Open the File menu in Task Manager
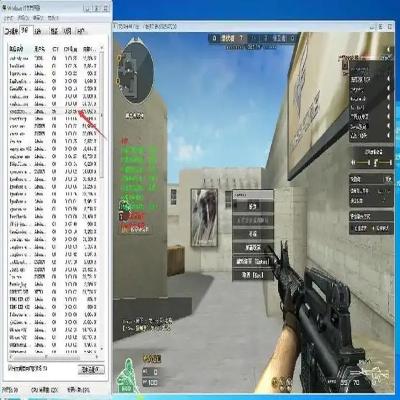 [9, 18]
